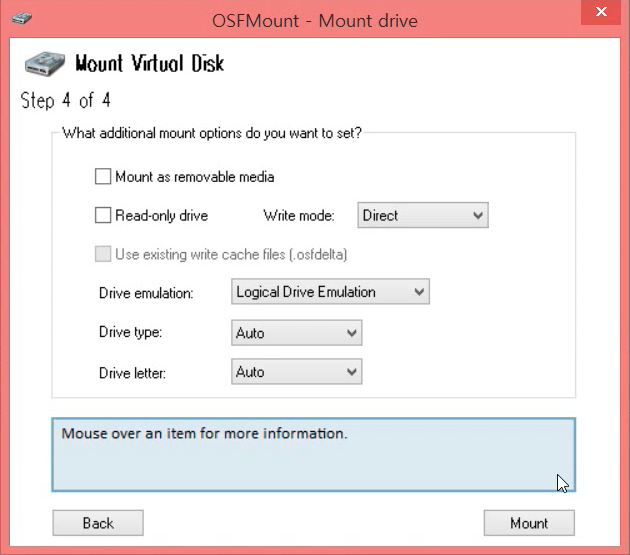Click the 'What additional mount options' group title

(212, 133)
